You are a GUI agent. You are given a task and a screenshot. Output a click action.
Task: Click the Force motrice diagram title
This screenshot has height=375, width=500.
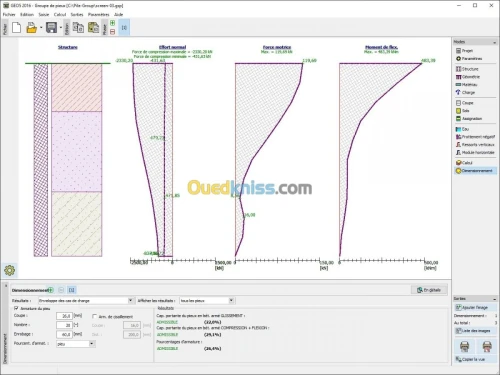pos(277,47)
